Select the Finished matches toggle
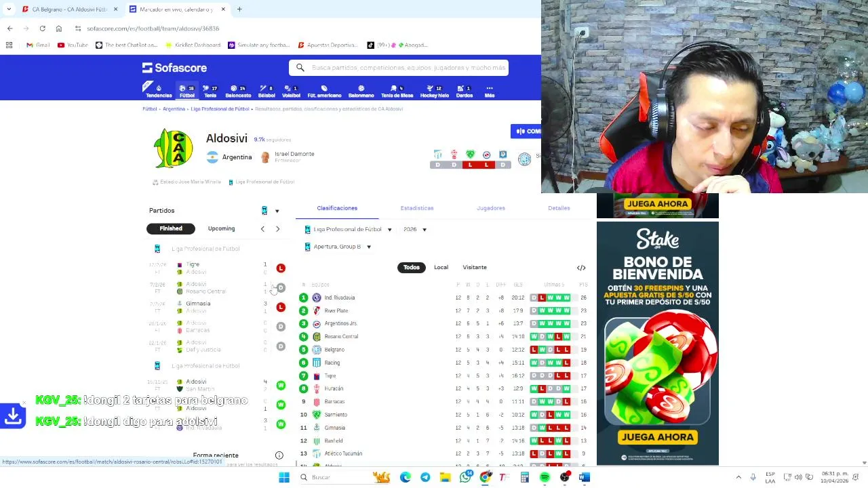 tap(171, 228)
